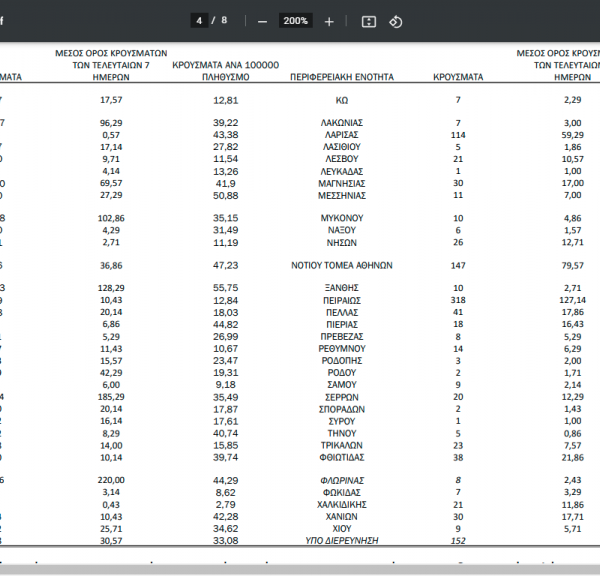
Task: Click the ΡΕΘΥΜΝΟΥ region name
Action: tap(342, 349)
